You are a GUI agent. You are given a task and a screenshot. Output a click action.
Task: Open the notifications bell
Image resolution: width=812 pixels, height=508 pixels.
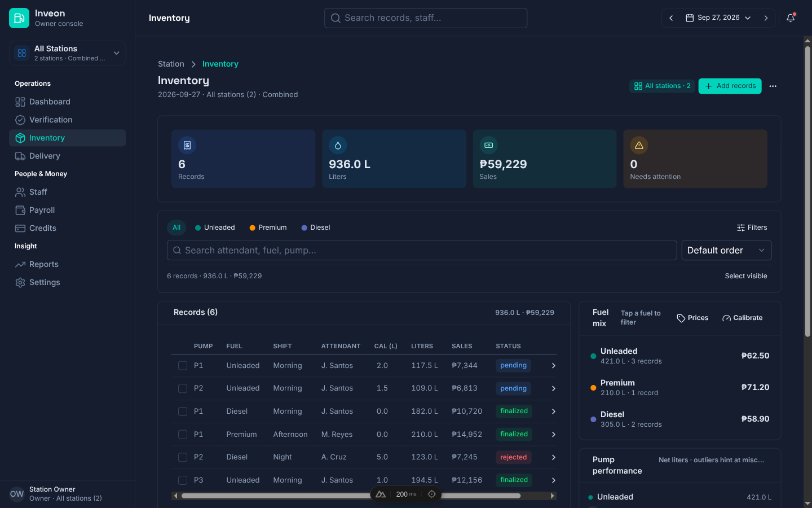click(791, 18)
